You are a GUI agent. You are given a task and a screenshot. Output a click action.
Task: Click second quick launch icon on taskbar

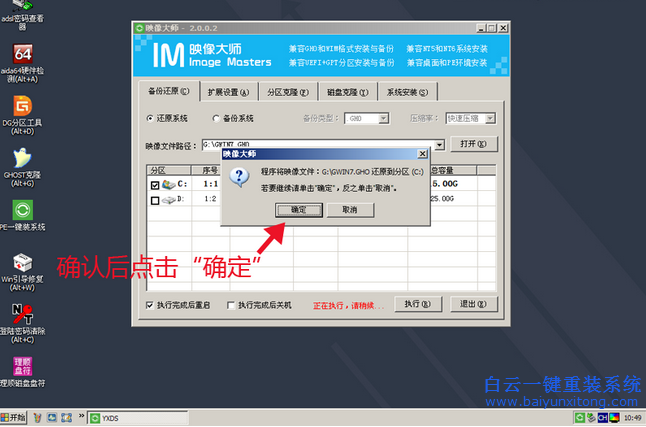click(x=51, y=418)
